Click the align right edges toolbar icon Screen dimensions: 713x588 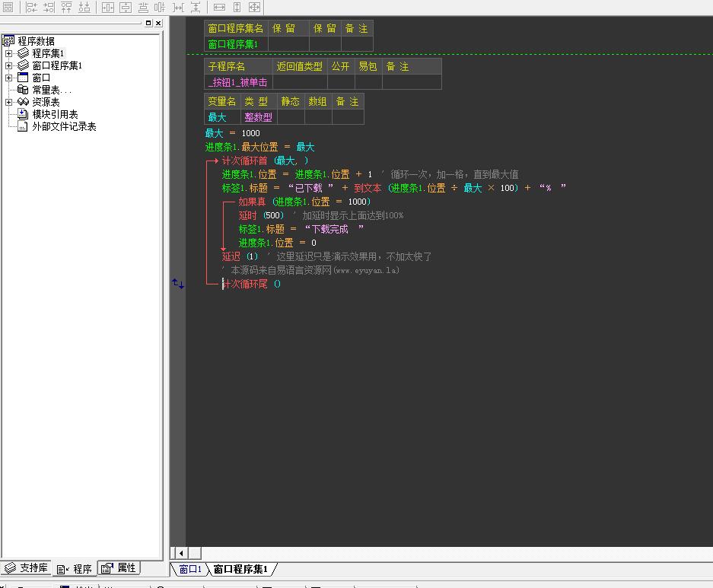49,7
